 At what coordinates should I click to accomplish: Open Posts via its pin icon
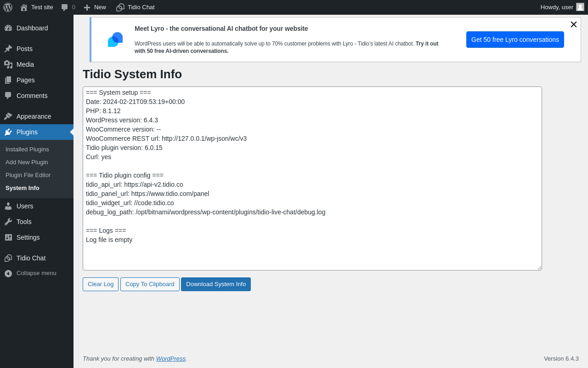tap(8, 49)
